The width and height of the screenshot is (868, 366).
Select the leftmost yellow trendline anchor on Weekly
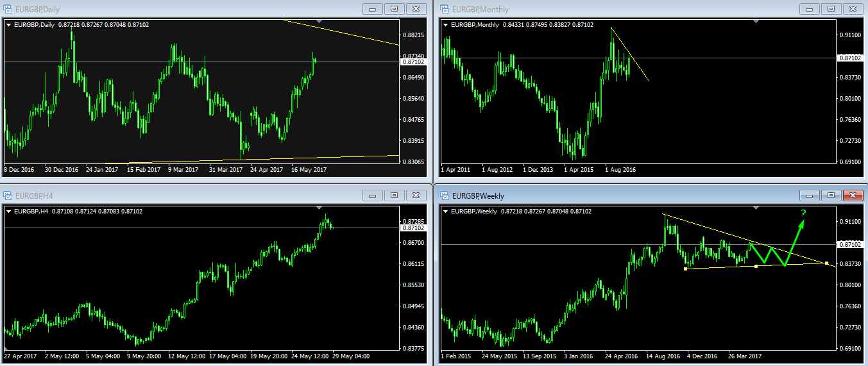[x=685, y=269]
